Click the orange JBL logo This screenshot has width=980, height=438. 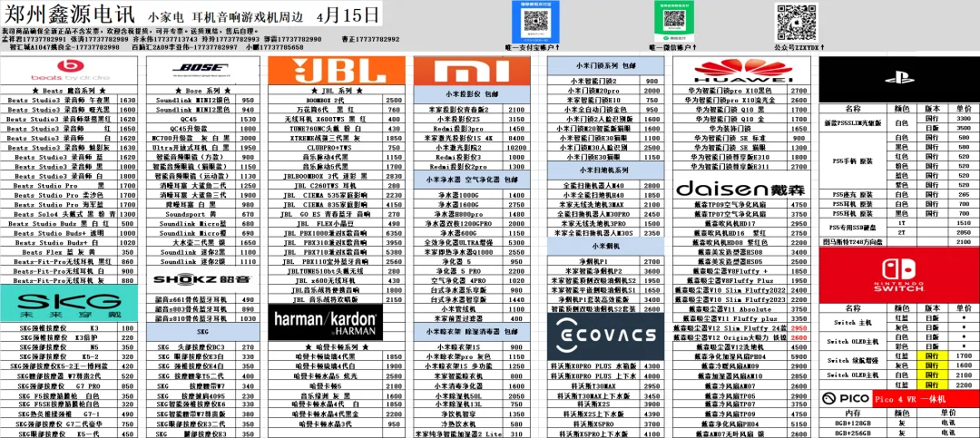click(336, 71)
